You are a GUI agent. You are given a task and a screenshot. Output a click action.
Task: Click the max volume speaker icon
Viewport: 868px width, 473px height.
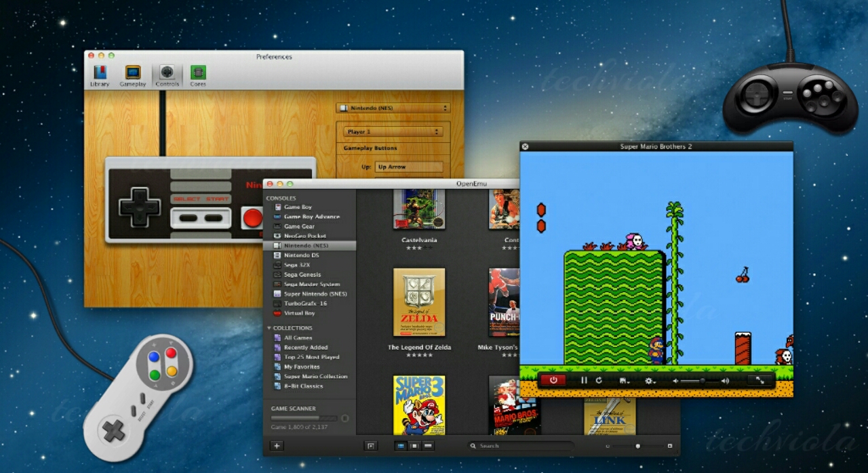725,381
